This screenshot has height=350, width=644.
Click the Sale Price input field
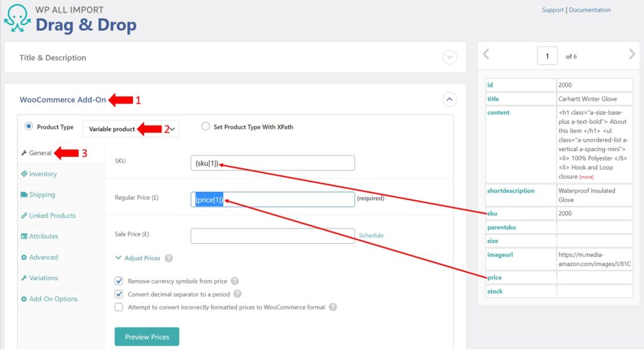tap(273, 236)
